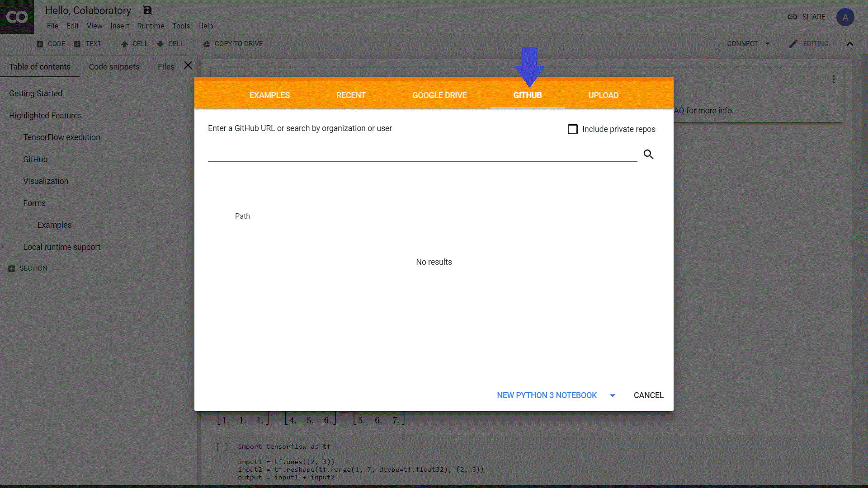Click the Recent tab
The width and height of the screenshot is (868, 488).
point(350,95)
